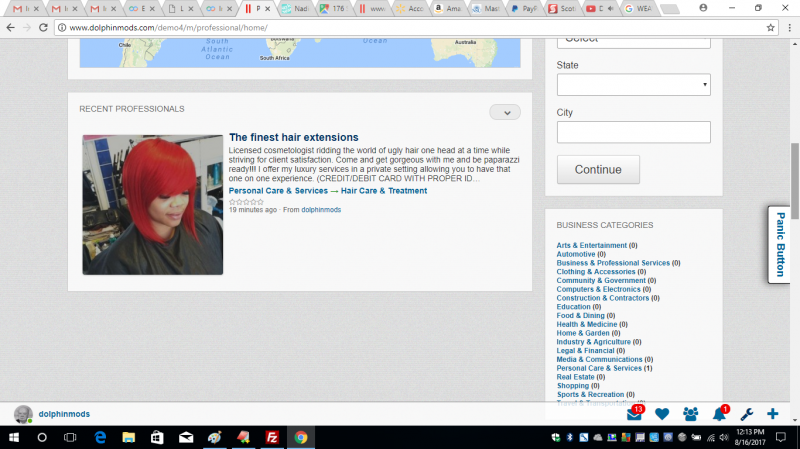Open the notifications bell icon with 1 badge
The width and height of the screenshot is (800, 449).
click(719, 414)
